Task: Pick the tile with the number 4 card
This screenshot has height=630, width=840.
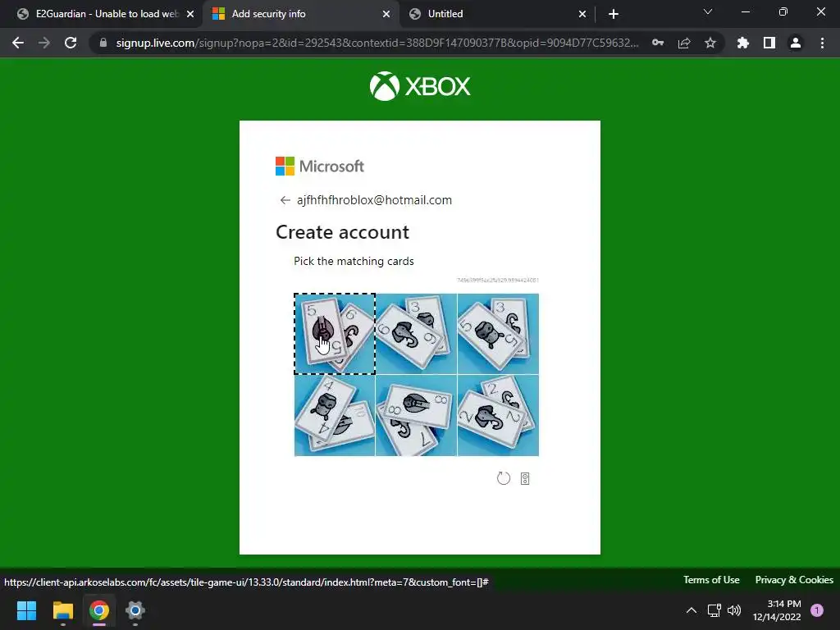Action: point(335,416)
